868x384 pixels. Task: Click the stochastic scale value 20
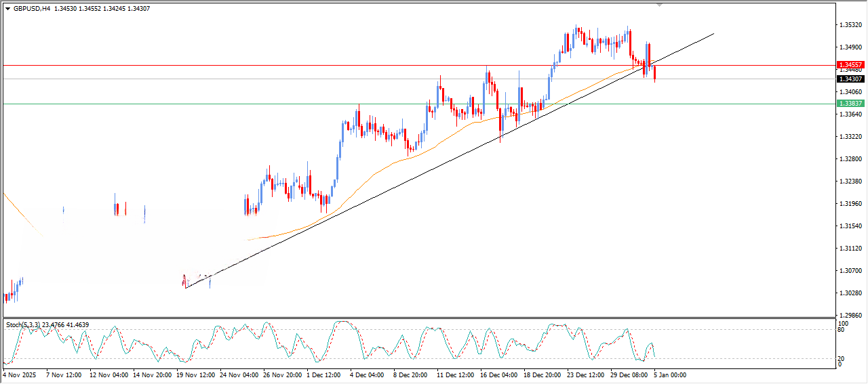tap(842, 358)
